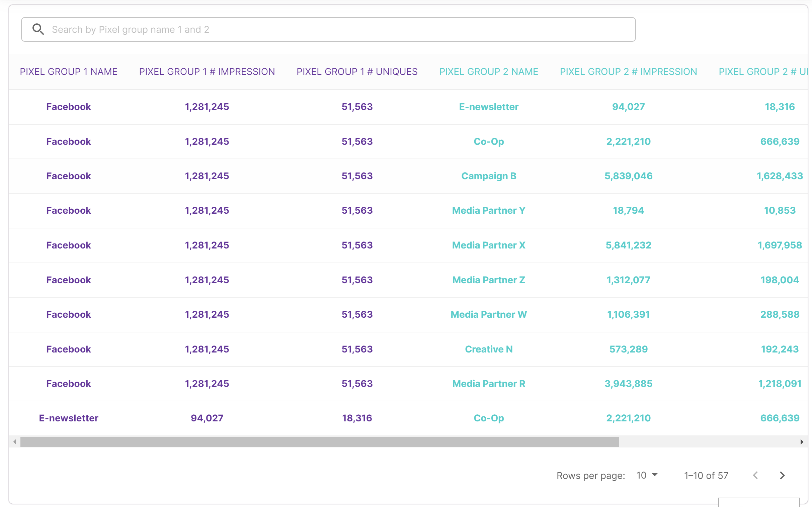The height and width of the screenshot is (507, 812).
Task: Click the Campaign B cell
Action: pos(489,176)
